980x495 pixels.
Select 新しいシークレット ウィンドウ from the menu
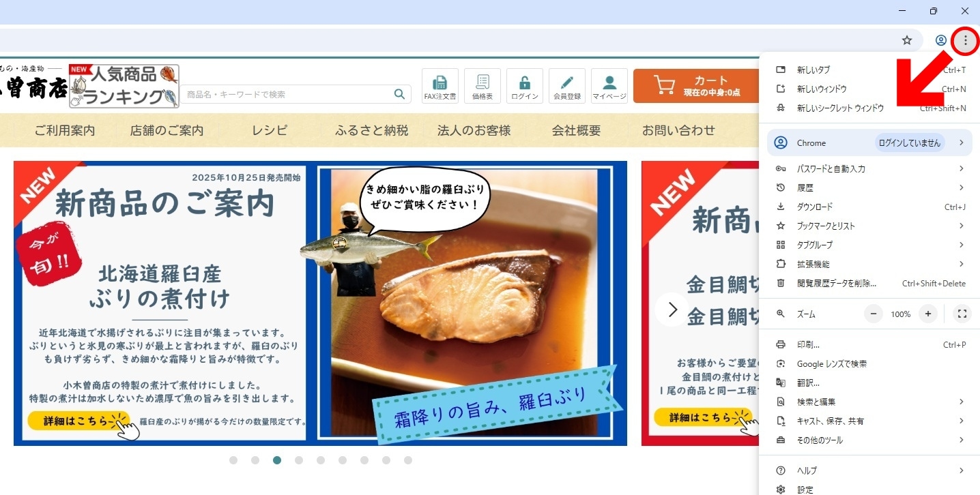(839, 107)
